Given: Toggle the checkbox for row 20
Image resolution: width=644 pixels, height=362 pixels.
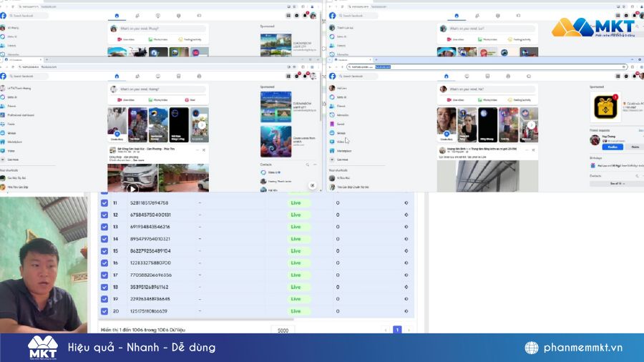Looking at the screenshot, I should coord(104,311).
